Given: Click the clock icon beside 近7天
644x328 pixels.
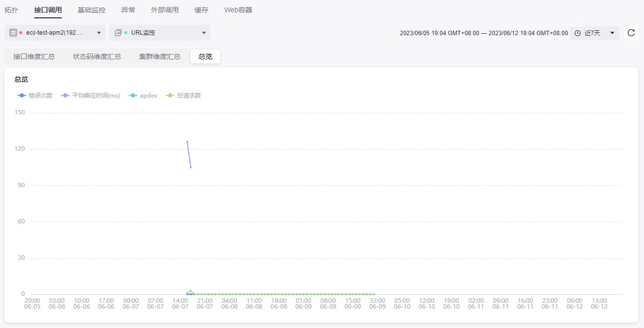Looking at the screenshot, I should 578,33.
